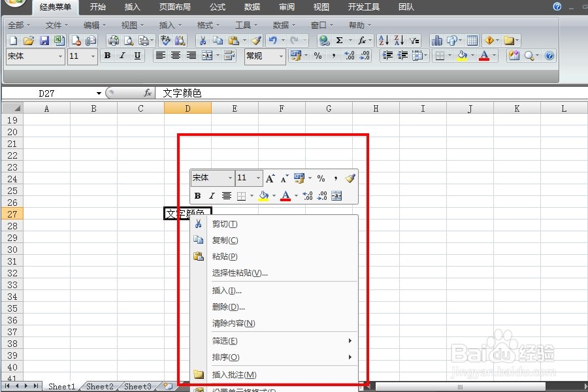Choose 选择性粘贴(V) in the context menu
The image size is (588, 392).
pos(274,272)
